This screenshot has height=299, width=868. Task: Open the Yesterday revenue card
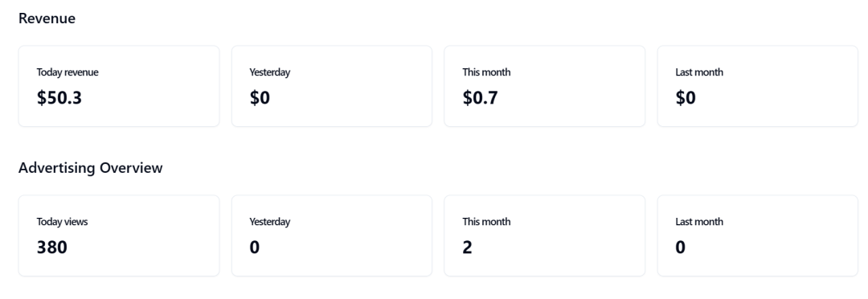[x=332, y=86]
